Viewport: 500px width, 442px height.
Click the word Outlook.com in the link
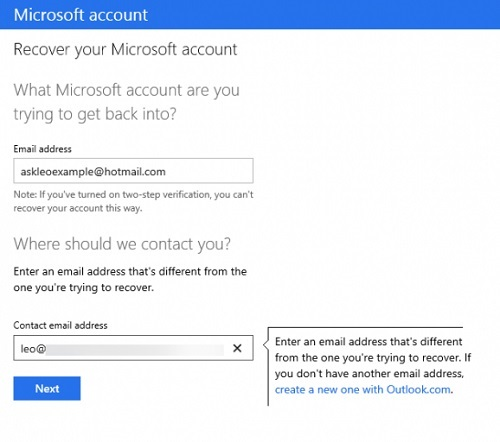pyautogui.click(x=418, y=389)
